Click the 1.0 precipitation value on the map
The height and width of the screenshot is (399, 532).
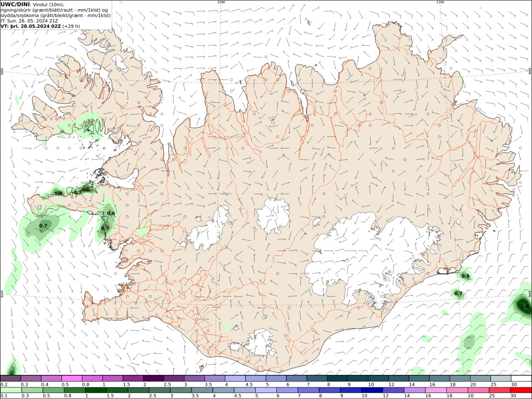[58, 194]
